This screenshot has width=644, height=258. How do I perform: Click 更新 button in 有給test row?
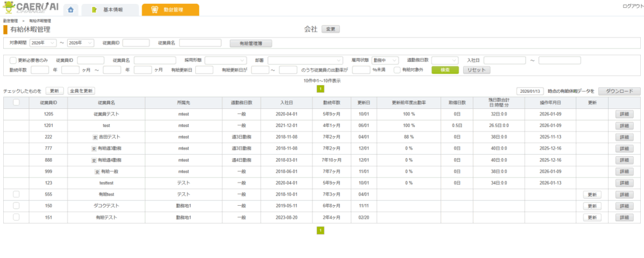coord(592,195)
